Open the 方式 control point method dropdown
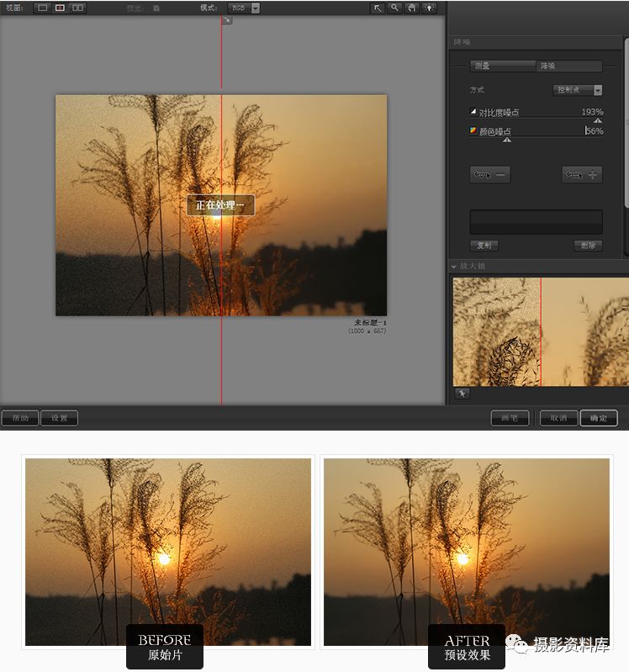 click(x=578, y=90)
